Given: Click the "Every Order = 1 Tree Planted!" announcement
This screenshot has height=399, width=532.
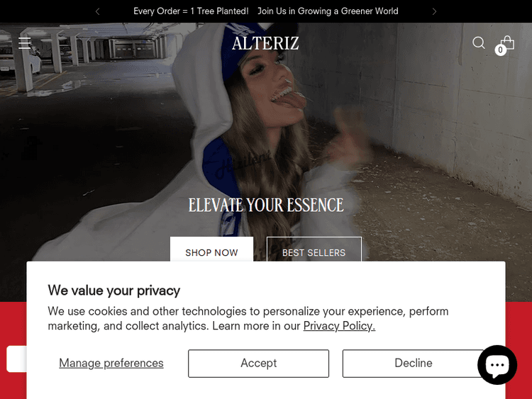Looking at the screenshot, I should pos(191,11).
